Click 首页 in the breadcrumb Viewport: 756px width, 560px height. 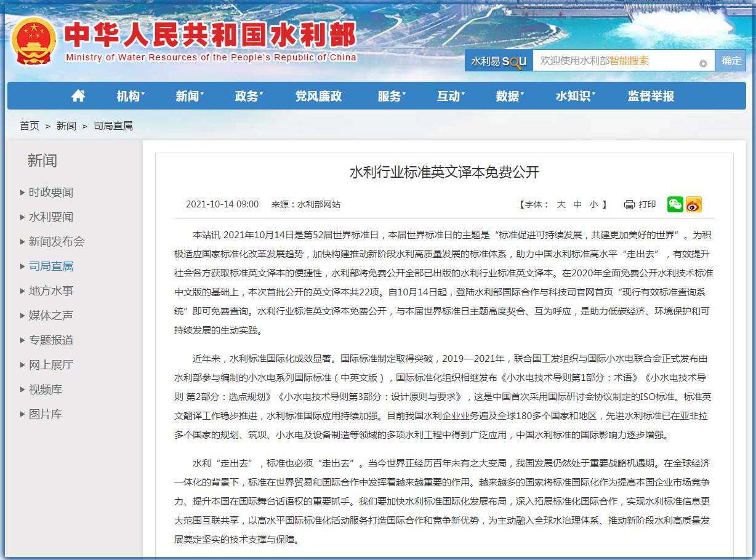click(x=30, y=126)
